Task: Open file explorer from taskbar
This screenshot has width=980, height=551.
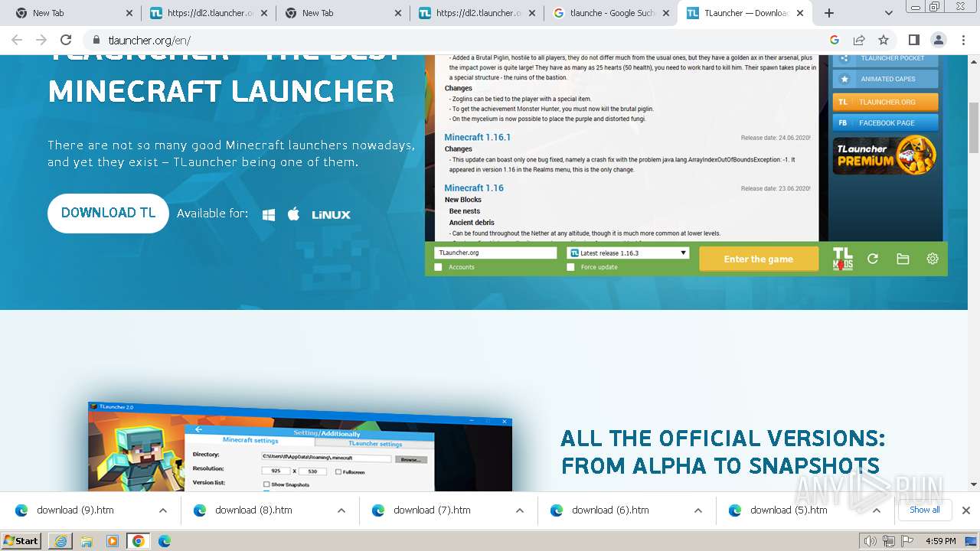Action: [x=87, y=541]
